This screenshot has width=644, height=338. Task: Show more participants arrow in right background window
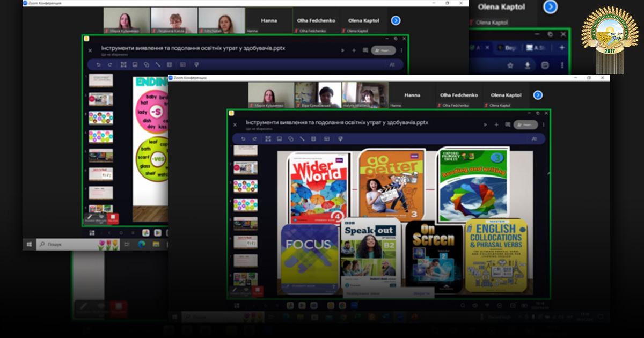click(x=550, y=7)
